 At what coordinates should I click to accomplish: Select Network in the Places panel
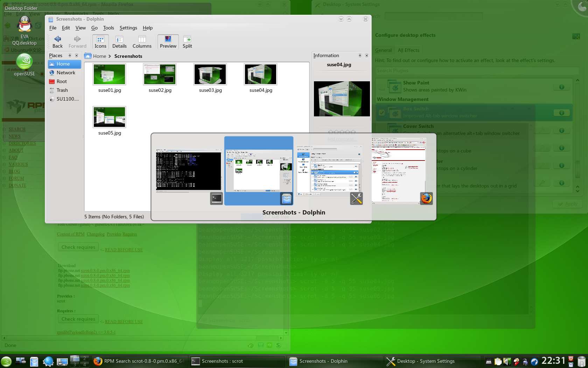tap(64, 73)
